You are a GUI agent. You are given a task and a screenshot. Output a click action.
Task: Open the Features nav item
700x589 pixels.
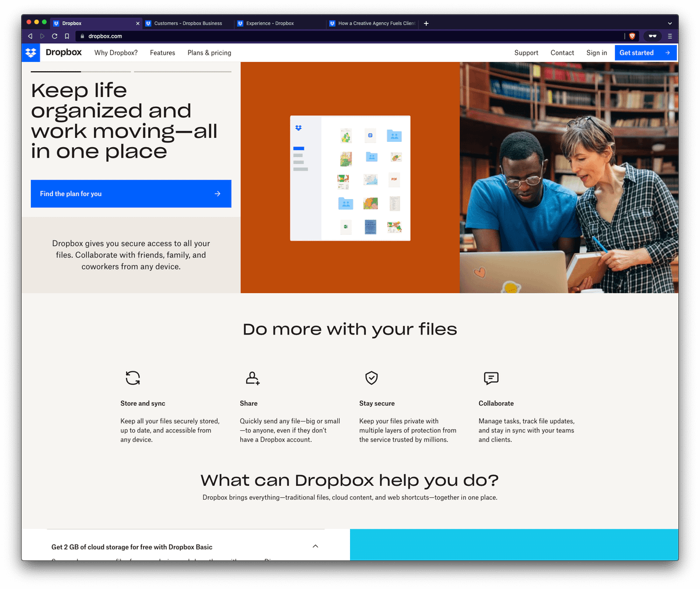(x=163, y=53)
